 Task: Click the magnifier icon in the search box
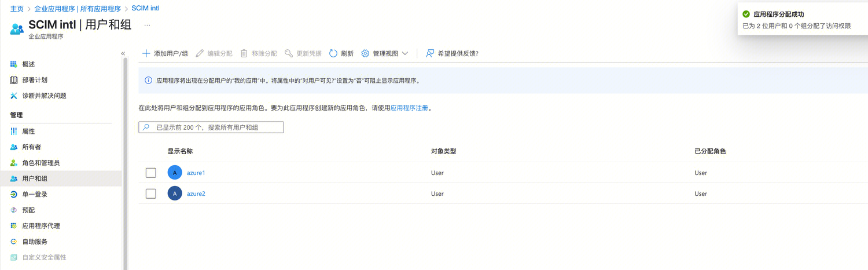pyautogui.click(x=146, y=127)
